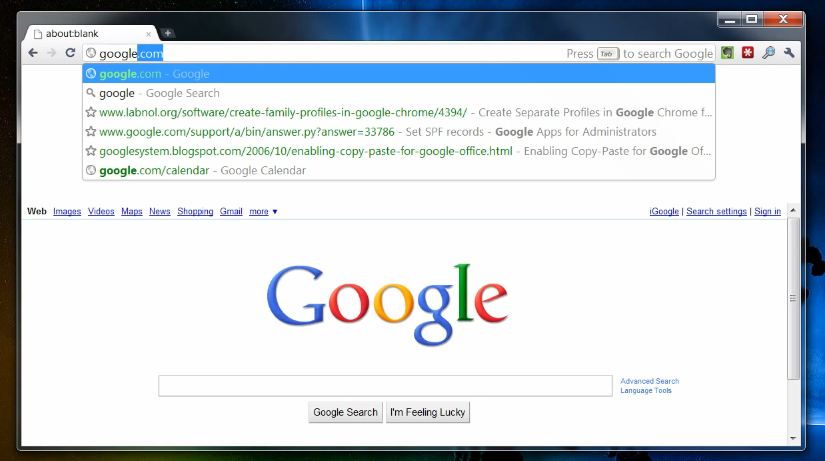Click the Google logo
Screen dimensions: 825x461
point(387,304)
